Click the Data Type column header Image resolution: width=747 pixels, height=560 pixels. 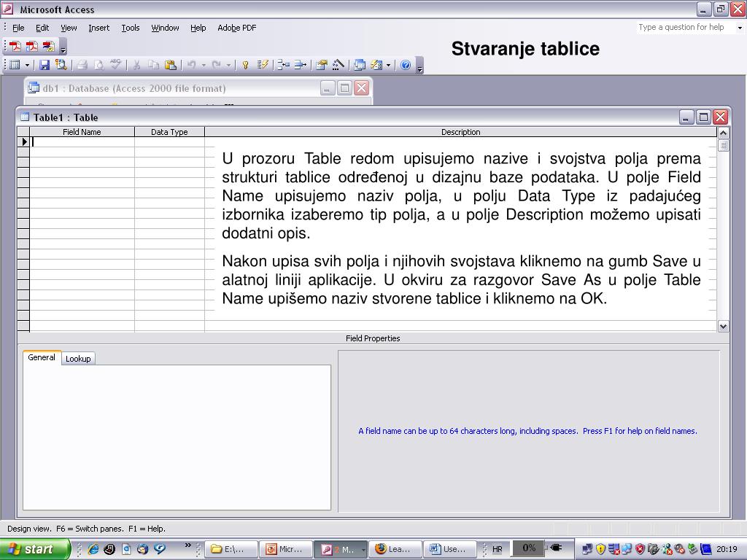click(169, 132)
